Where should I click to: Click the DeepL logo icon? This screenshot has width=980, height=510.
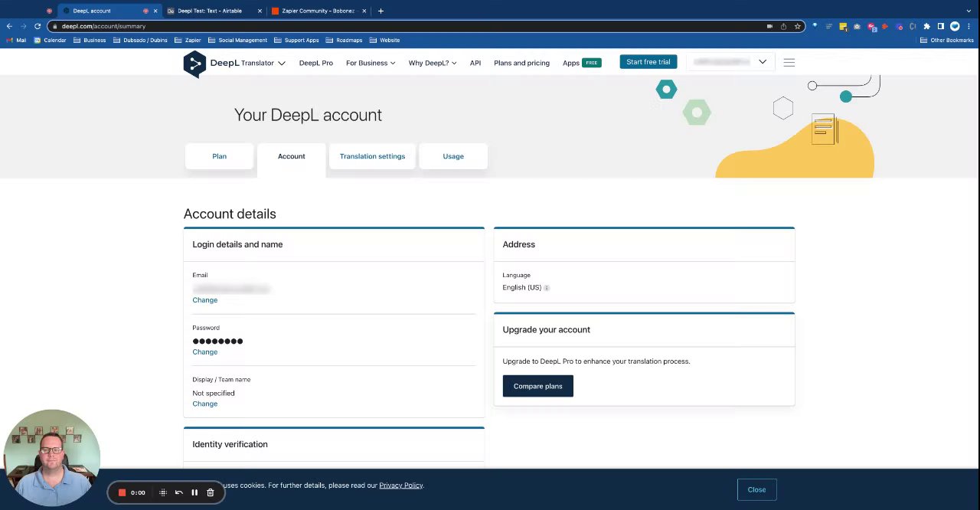click(x=194, y=64)
